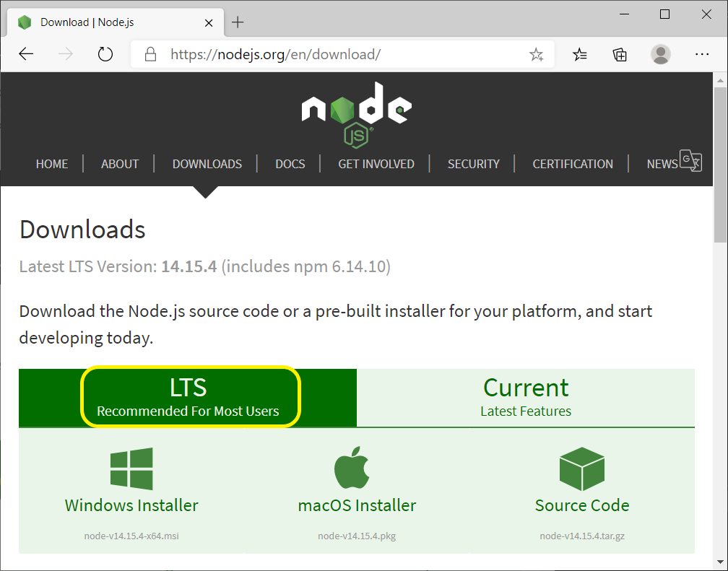Screen dimensions: 728x571
Task: Click the Windows Installer link
Action: 131,505
